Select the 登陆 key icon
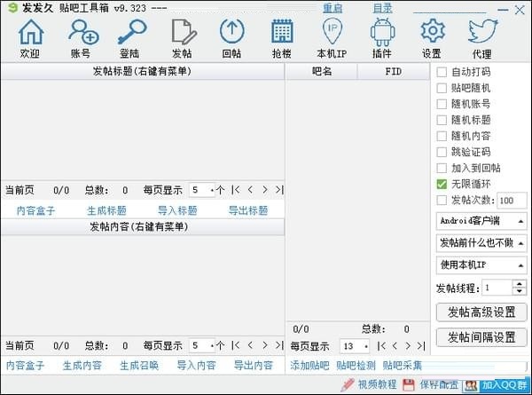Image resolution: width=532 pixels, height=395 pixels. [x=131, y=32]
